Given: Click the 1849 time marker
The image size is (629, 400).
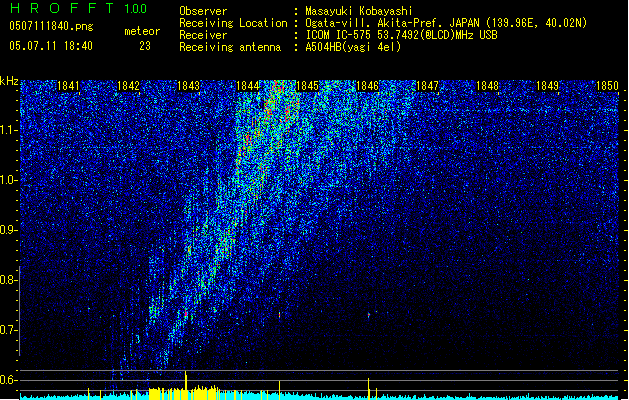Looking at the screenshot, I should click(x=547, y=86).
